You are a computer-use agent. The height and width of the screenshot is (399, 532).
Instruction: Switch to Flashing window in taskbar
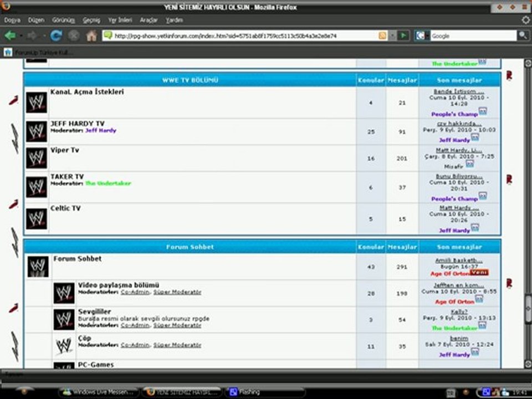(265, 392)
